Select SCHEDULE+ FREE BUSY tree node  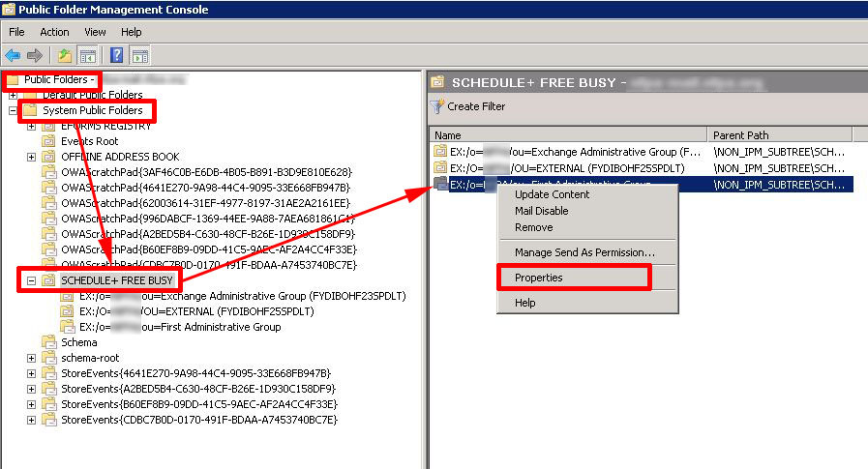tap(117, 280)
